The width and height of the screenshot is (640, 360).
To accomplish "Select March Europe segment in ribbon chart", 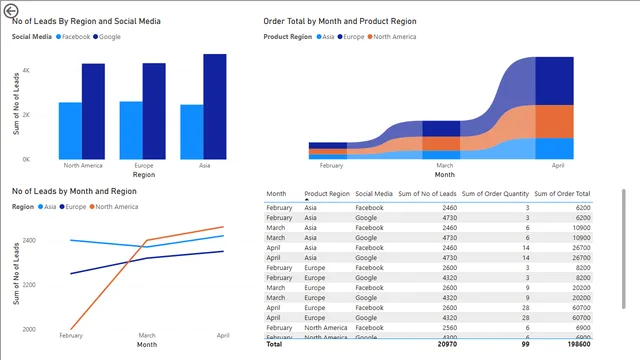I will tap(441, 129).
